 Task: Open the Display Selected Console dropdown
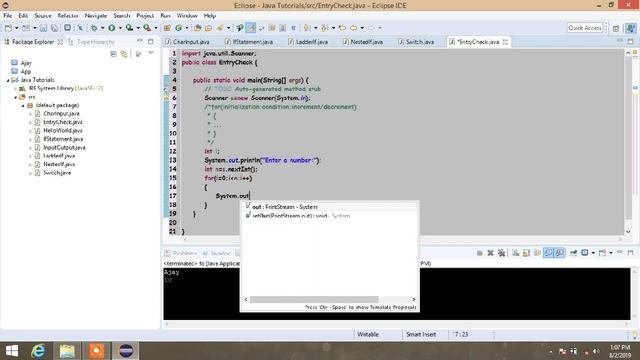click(593, 253)
